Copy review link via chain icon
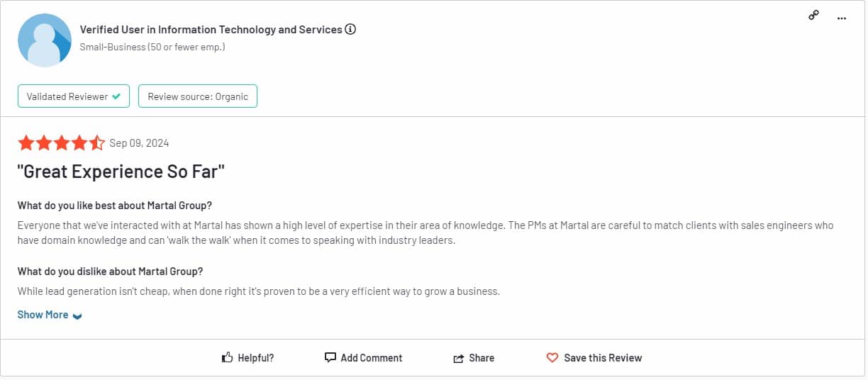 (x=814, y=16)
